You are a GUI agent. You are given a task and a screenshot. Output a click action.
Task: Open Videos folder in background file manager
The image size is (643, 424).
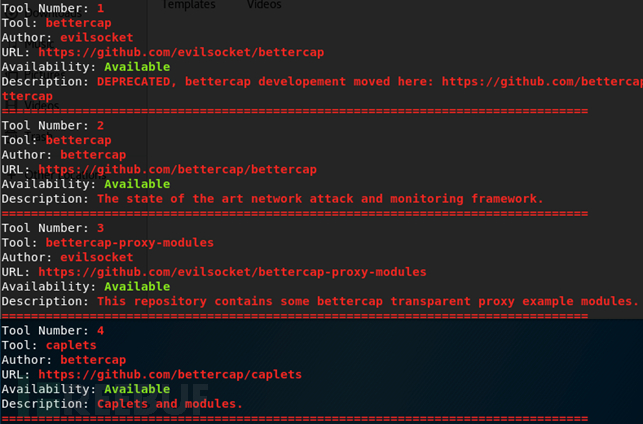[x=264, y=4]
